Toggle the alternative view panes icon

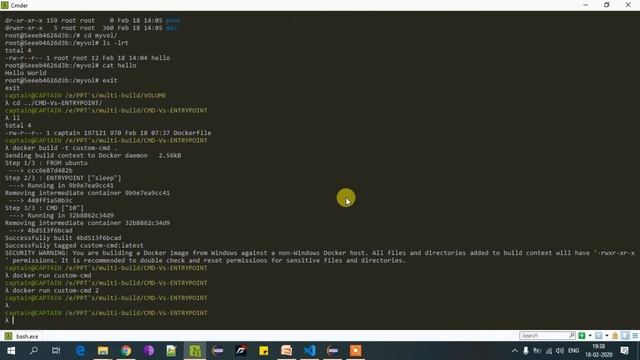pos(625,336)
